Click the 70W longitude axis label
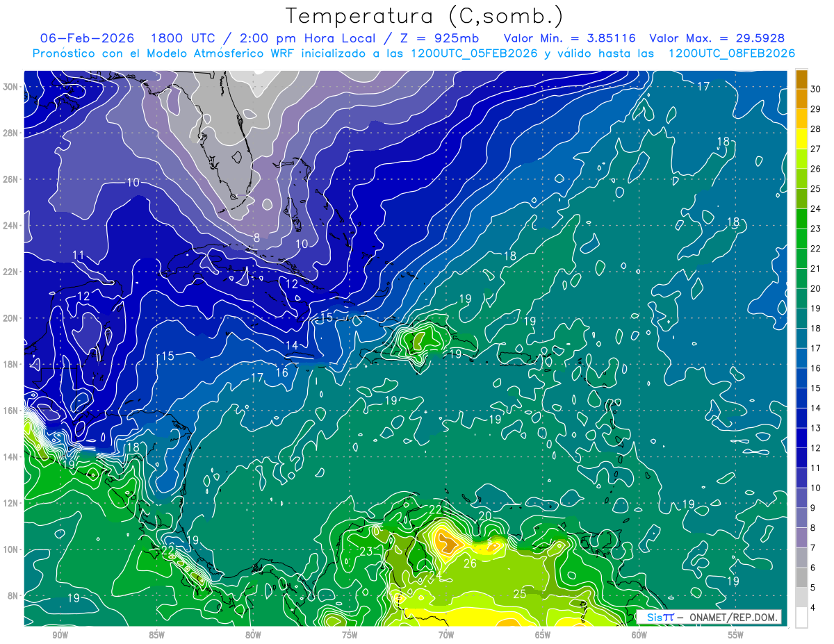Image resolution: width=834 pixels, height=644 pixels. [x=446, y=636]
